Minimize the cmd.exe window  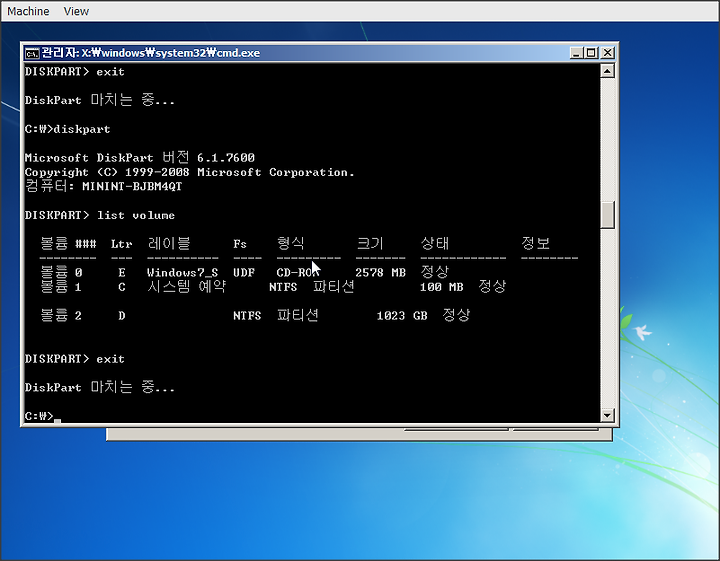click(x=576, y=53)
